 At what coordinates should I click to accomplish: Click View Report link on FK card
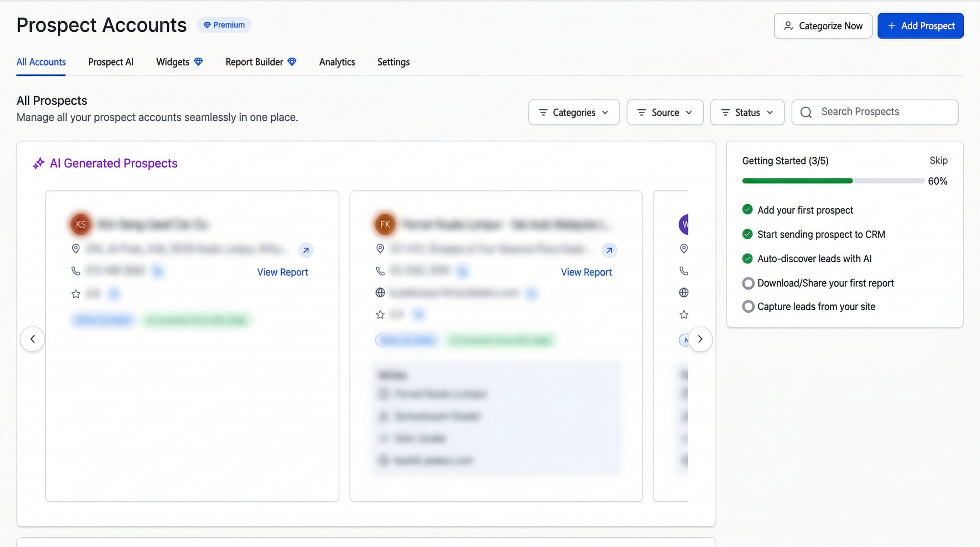click(x=586, y=272)
